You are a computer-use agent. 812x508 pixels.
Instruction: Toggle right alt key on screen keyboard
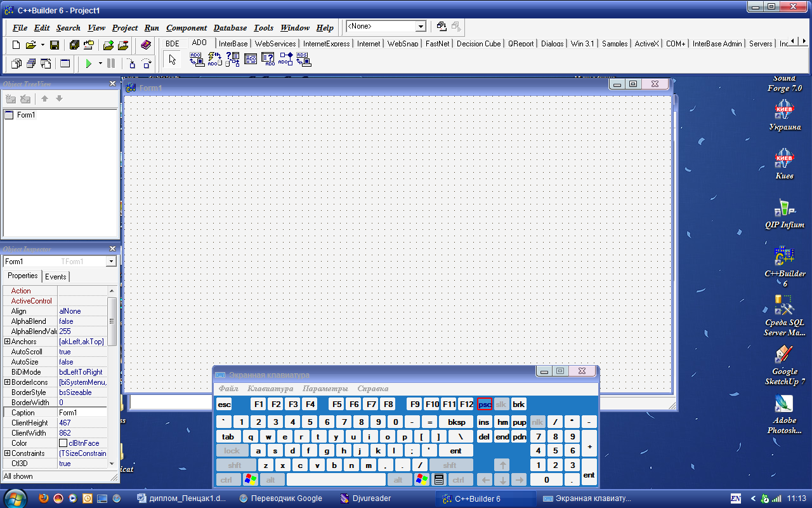click(400, 480)
